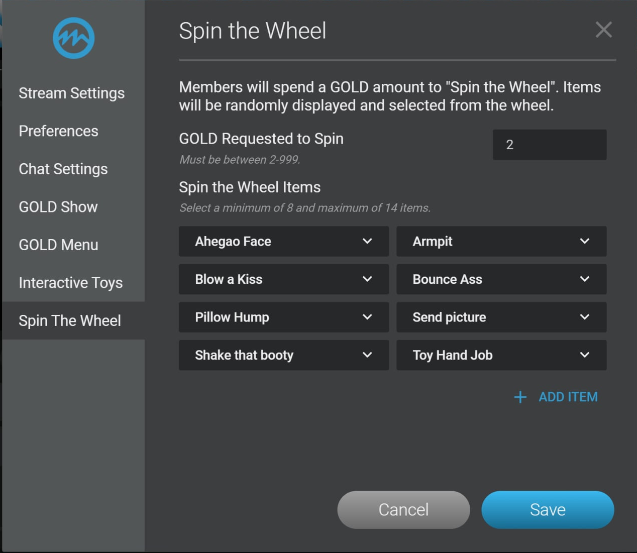
Task: Click the ADD ITEM link
Action: pos(567,397)
